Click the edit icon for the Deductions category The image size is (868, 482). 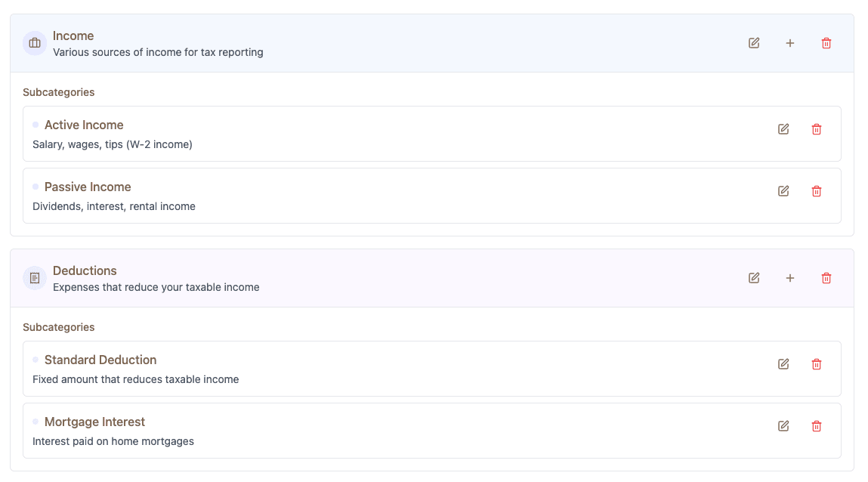point(753,277)
